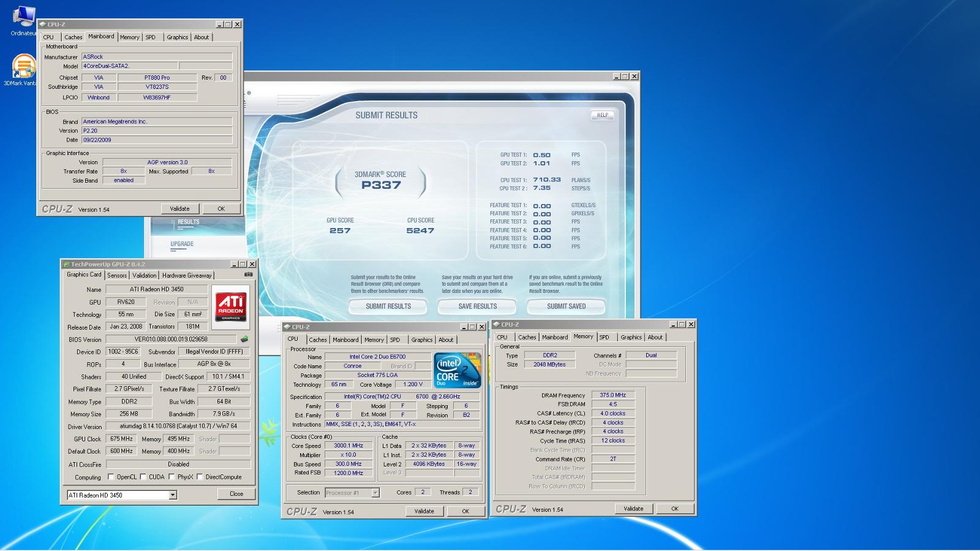Click the ATI Radeon logo in GPU-Z
980x551 pixels.
point(230,307)
